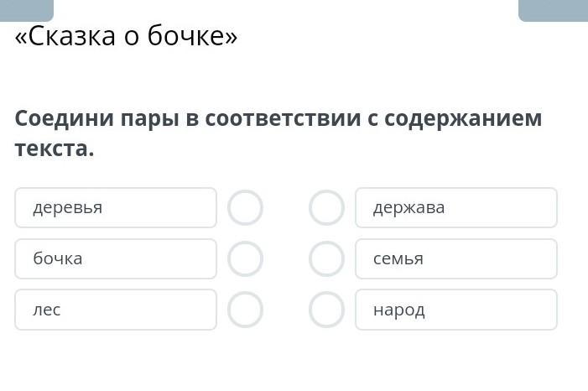Screen dimensions: 588x391
Task: Click the лес word box
Action: [x=116, y=310]
